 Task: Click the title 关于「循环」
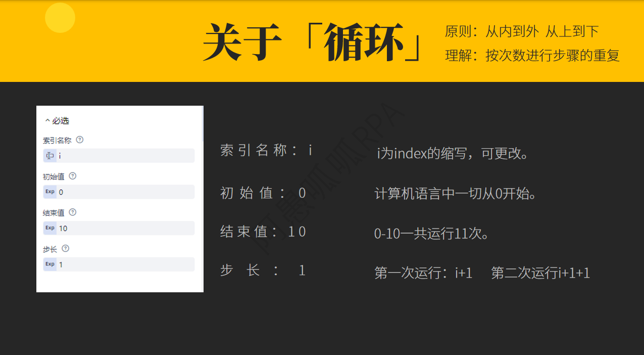(312, 42)
